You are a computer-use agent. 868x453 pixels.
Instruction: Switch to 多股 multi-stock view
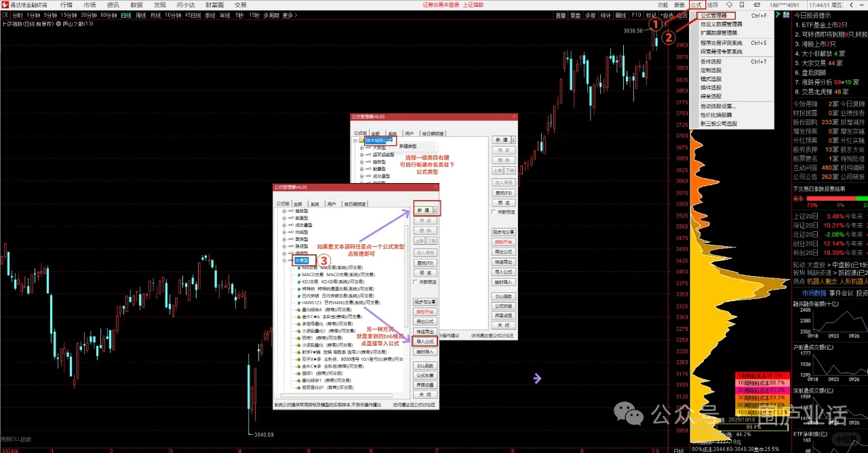591,15
